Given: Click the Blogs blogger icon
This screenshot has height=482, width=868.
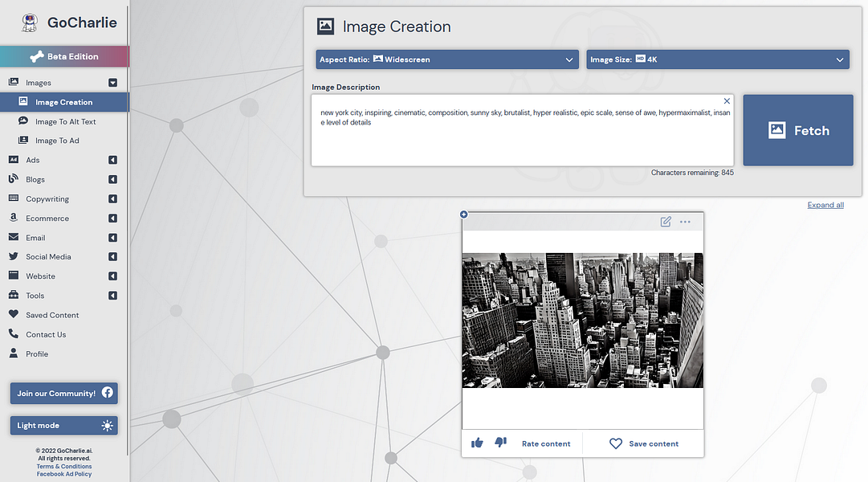Looking at the screenshot, I should (14, 178).
